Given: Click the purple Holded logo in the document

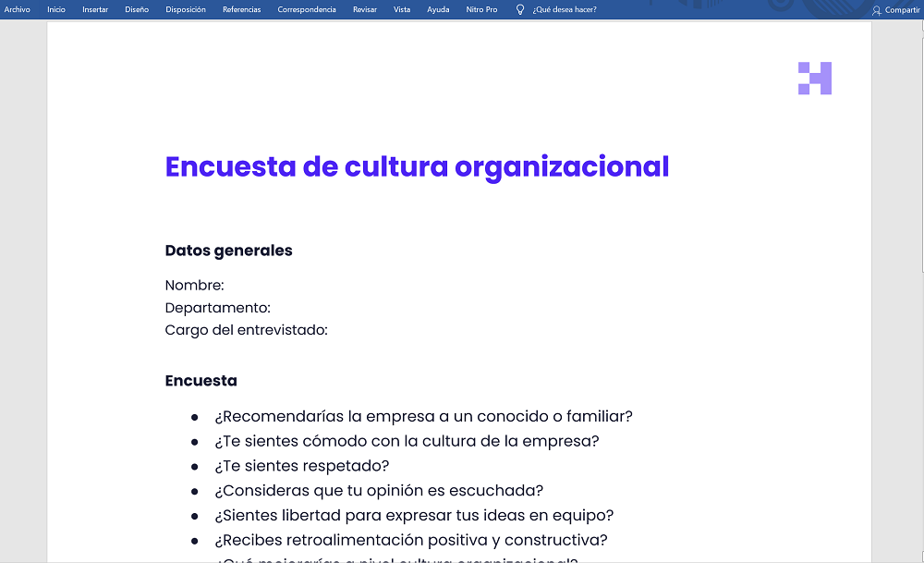Looking at the screenshot, I should [814, 79].
